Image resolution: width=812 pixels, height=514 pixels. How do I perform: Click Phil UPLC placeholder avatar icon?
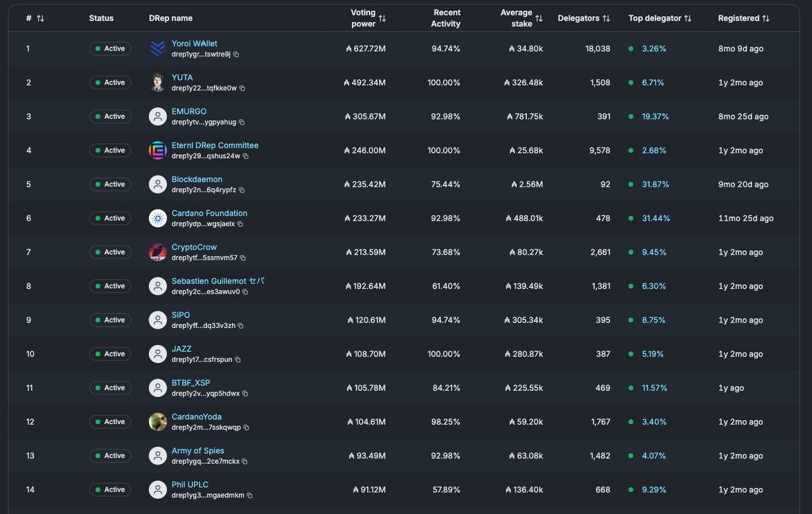[158, 490]
